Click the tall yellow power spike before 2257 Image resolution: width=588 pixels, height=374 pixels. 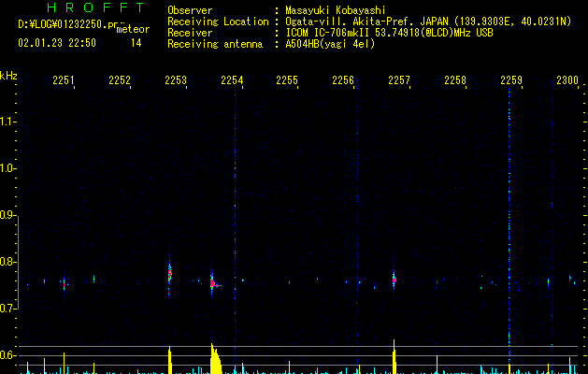click(394, 357)
